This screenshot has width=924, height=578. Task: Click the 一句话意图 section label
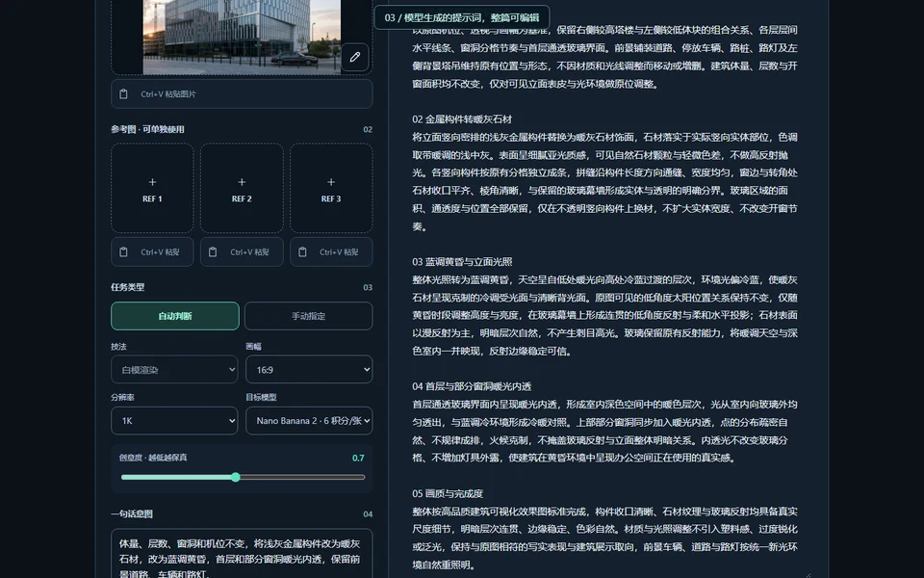pyautogui.click(x=132, y=514)
